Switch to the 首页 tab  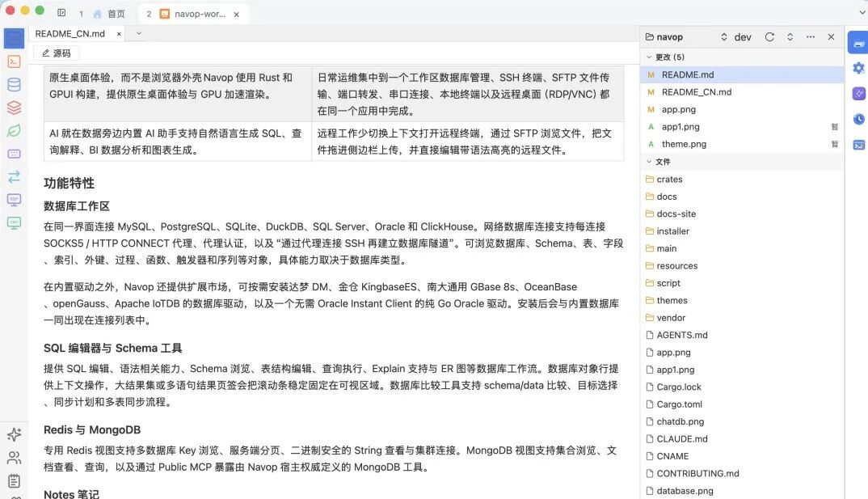[103, 14]
